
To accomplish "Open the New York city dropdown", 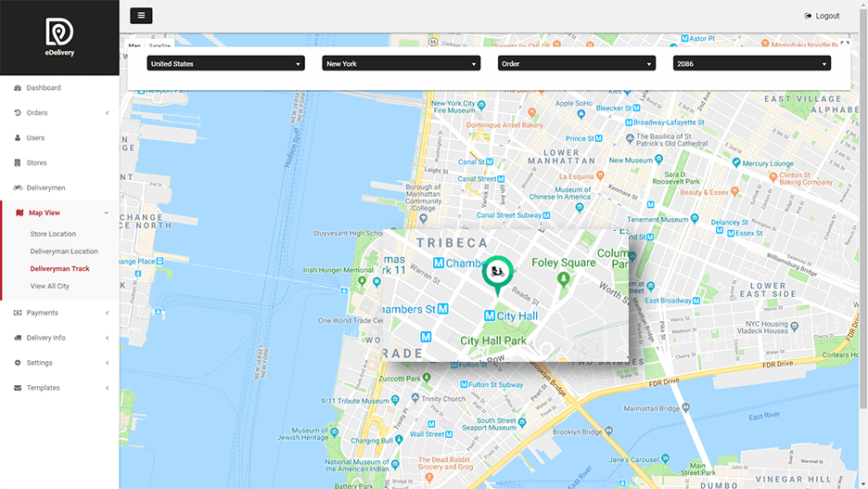I will pyautogui.click(x=402, y=64).
